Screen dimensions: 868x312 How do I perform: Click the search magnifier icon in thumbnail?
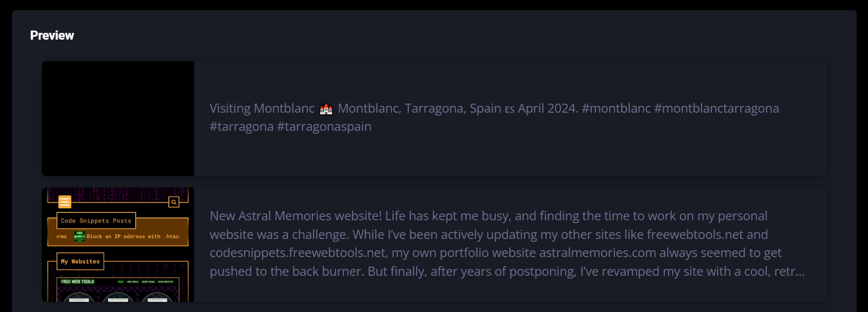coord(174,202)
